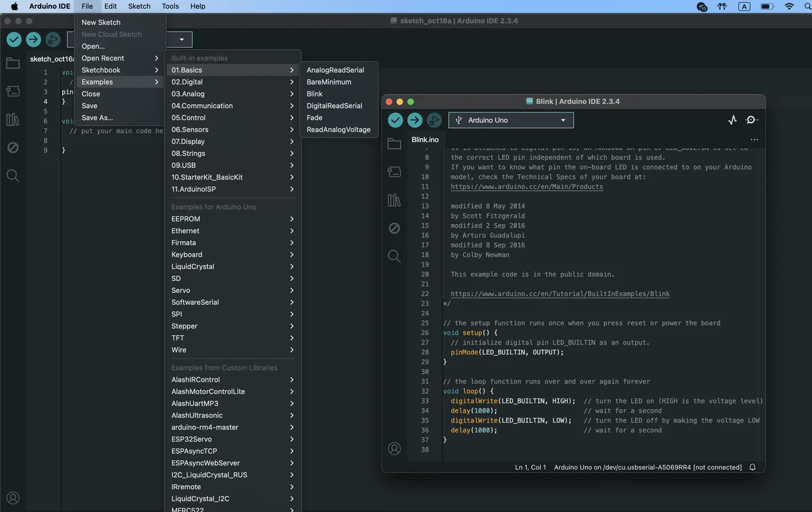The width and height of the screenshot is (812, 512).
Task: Open the Debug panel in Blink sidebar
Action: [x=394, y=228]
